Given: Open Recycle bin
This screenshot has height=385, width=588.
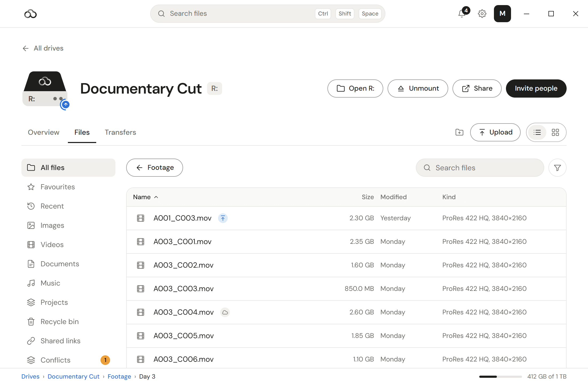Looking at the screenshot, I should coord(68,322).
